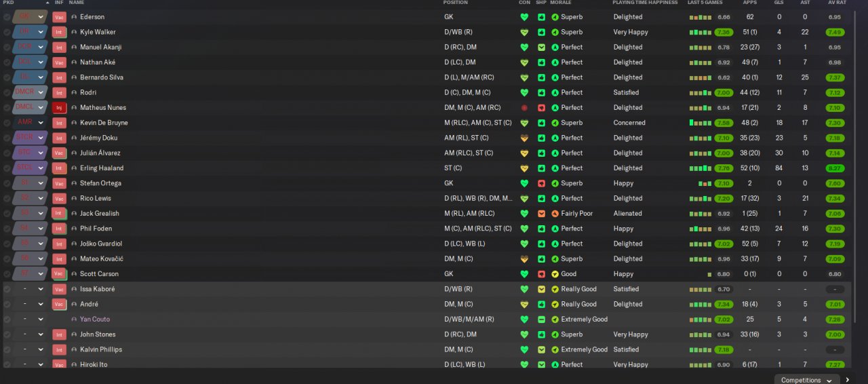
Task: Open Yan Couto's unpicked position dropdown
Action: point(31,319)
